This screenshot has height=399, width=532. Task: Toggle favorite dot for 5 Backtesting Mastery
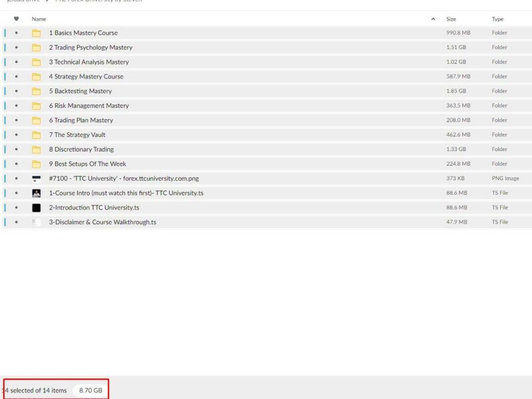pos(16,91)
